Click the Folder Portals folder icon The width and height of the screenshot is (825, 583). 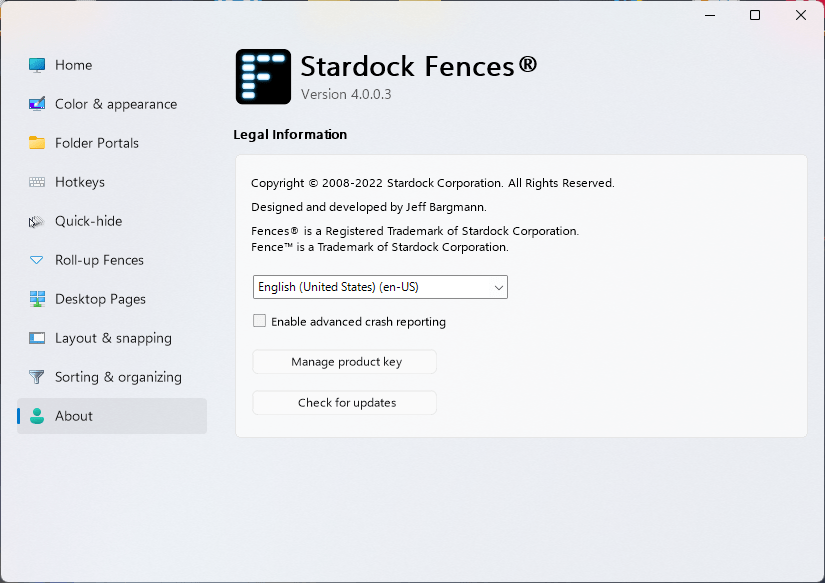37,143
